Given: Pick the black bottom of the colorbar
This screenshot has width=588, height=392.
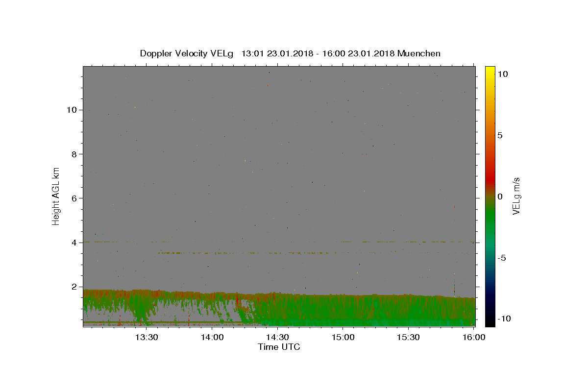Looking at the screenshot, I should coord(490,321).
